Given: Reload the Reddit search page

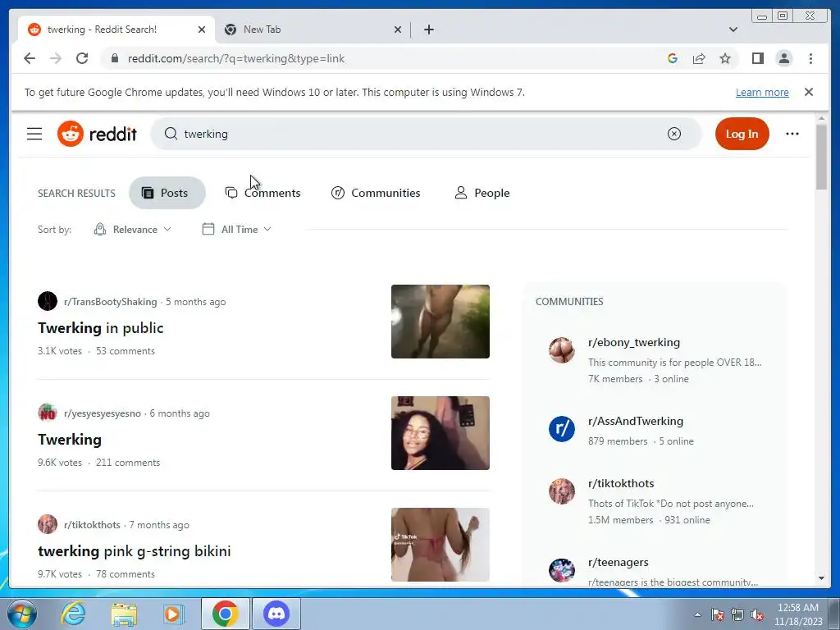Looking at the screenshot, I should click(x=82, y=58).
